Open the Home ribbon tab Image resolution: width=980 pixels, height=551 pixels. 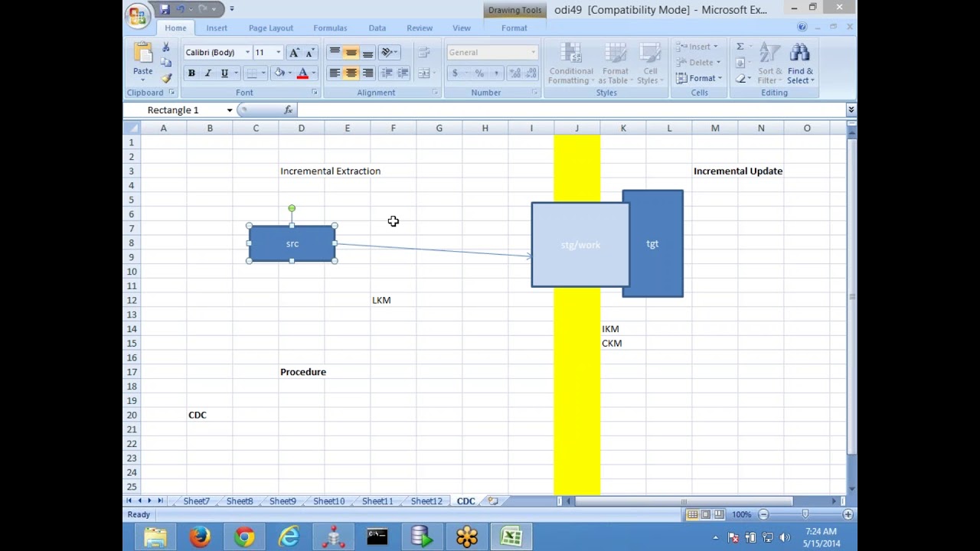point(175,28)
